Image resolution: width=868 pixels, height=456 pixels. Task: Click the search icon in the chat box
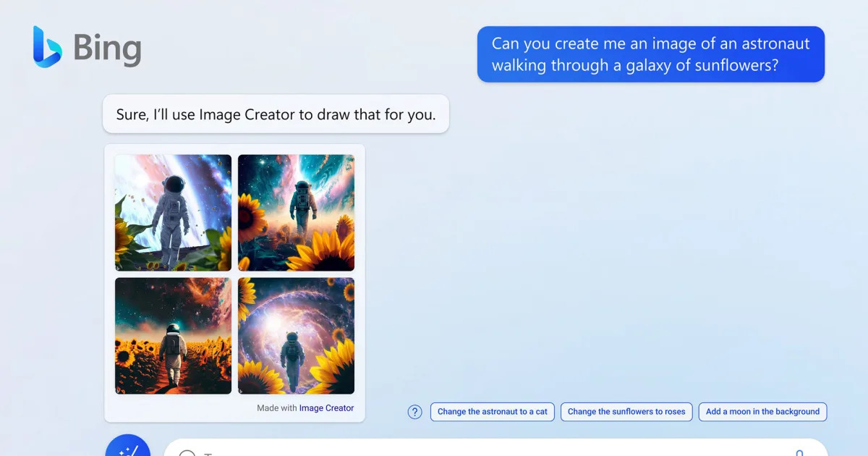187,453
